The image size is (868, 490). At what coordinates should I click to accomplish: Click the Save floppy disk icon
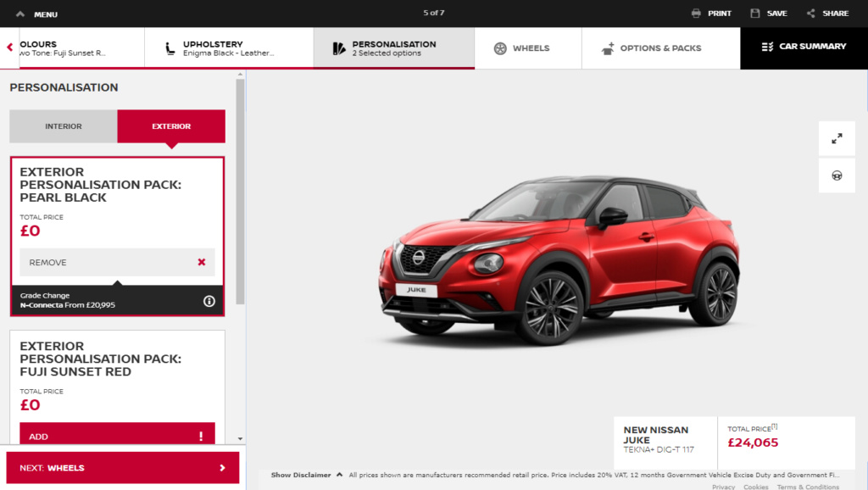(x=755, y=14)
